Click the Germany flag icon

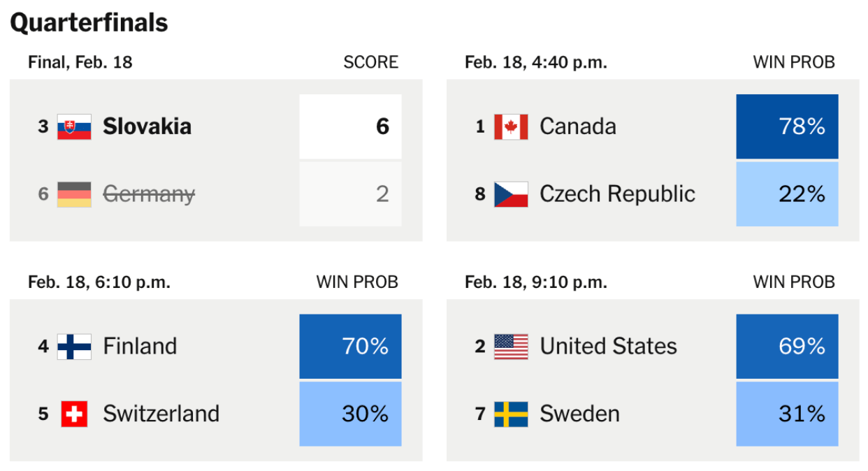coord(74,194)
